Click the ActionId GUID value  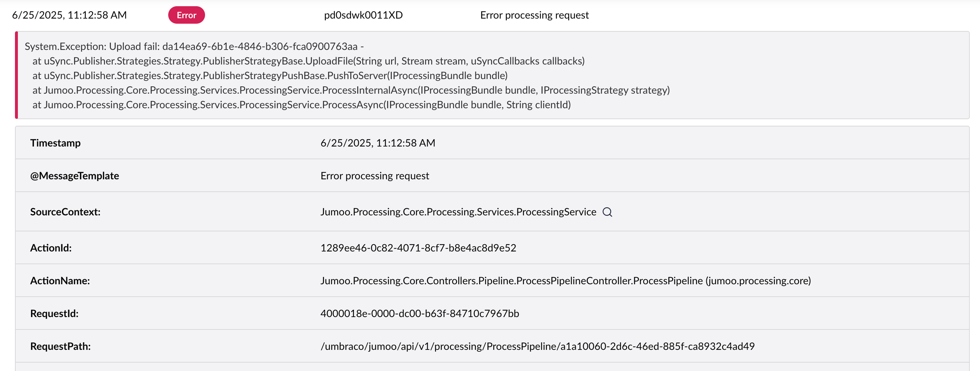click(418, 248)
